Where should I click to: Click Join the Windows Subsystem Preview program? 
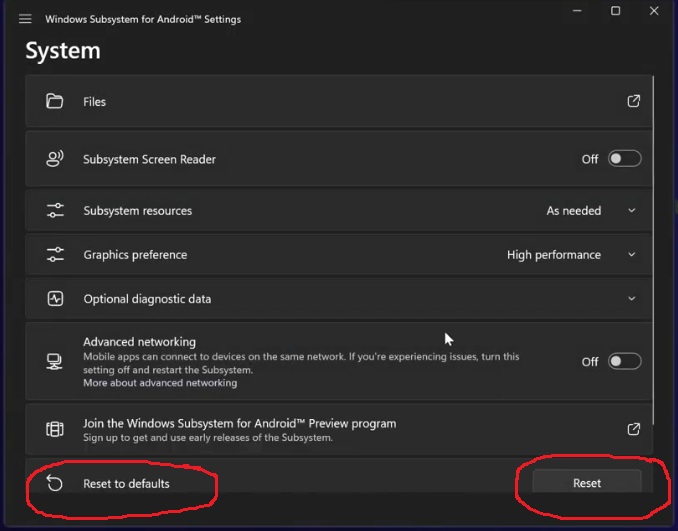240,423
